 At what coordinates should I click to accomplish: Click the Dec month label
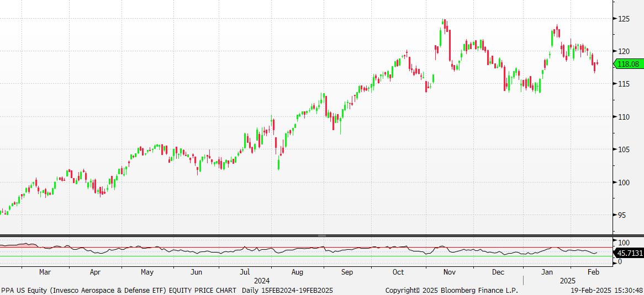coord(498,272)
